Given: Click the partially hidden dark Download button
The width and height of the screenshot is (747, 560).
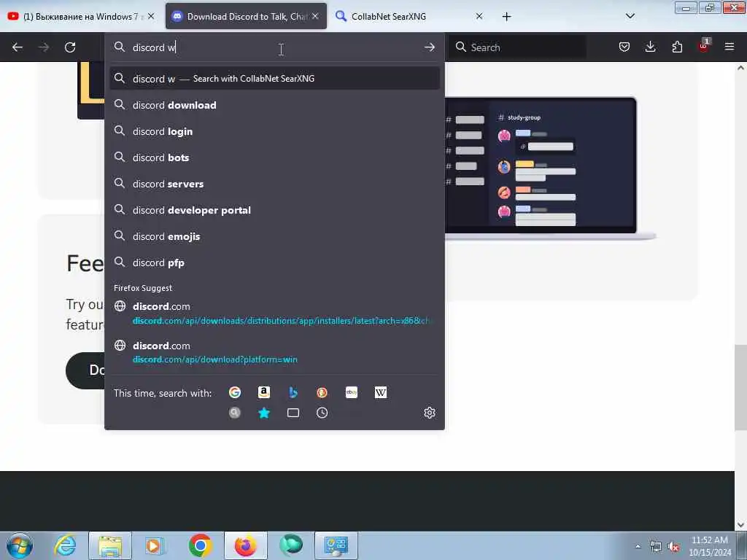Looking at the screenshot, I should (x=85, y=370).
